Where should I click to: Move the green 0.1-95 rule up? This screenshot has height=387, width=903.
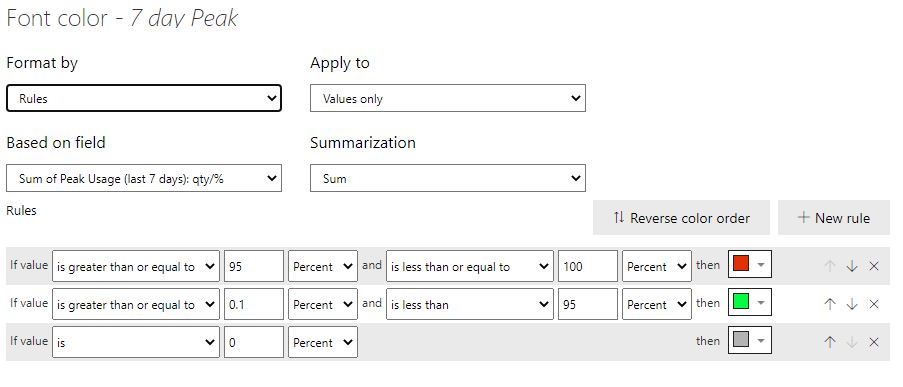point(829,304)
